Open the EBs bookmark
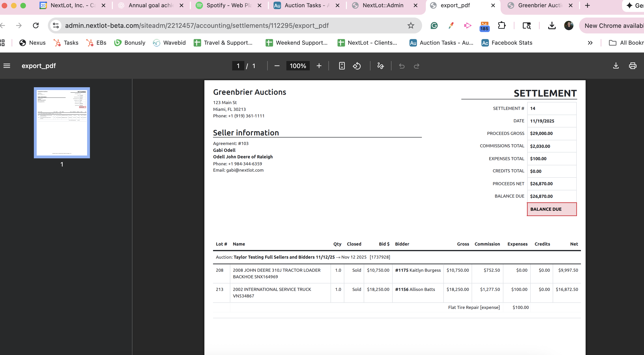 coord(96,43)
